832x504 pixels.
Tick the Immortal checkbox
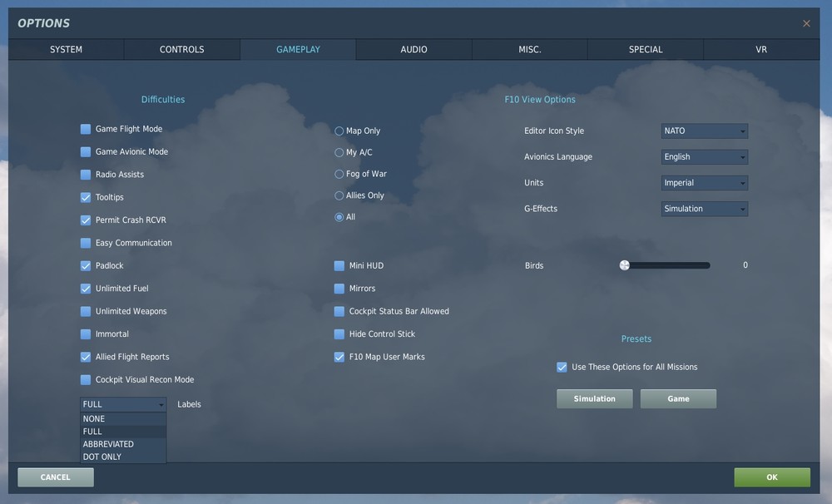click(x=86, y=334)
